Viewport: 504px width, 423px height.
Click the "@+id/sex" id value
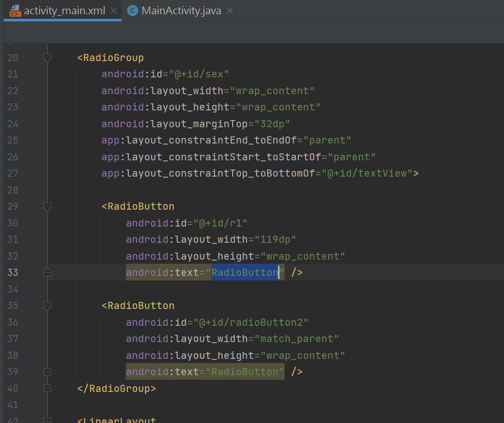199,74
